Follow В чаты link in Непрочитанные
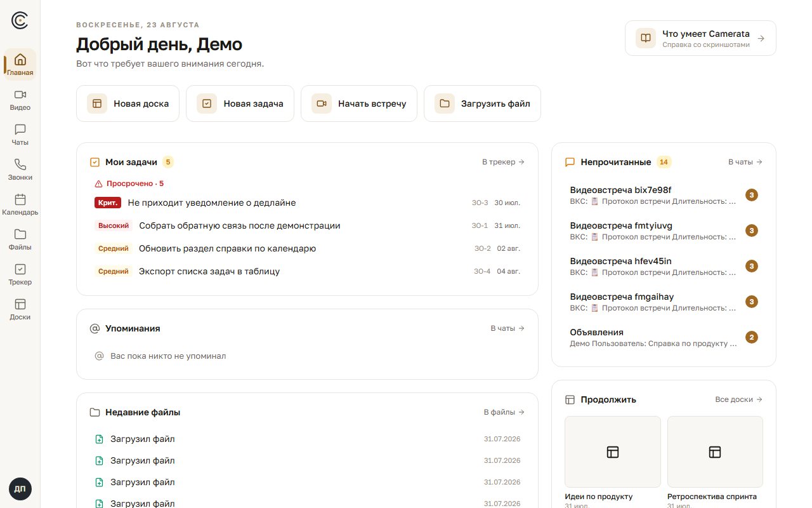 pyautogui.click(x=745, y=162)
